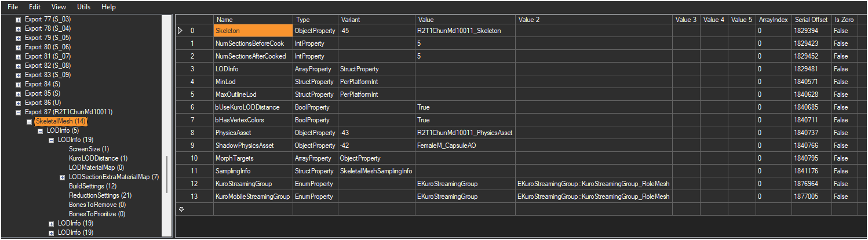868x240 pixels.
Task: Expand LODSectionExtraMaterialMap (7) node
Action: [x=63, y=177]
